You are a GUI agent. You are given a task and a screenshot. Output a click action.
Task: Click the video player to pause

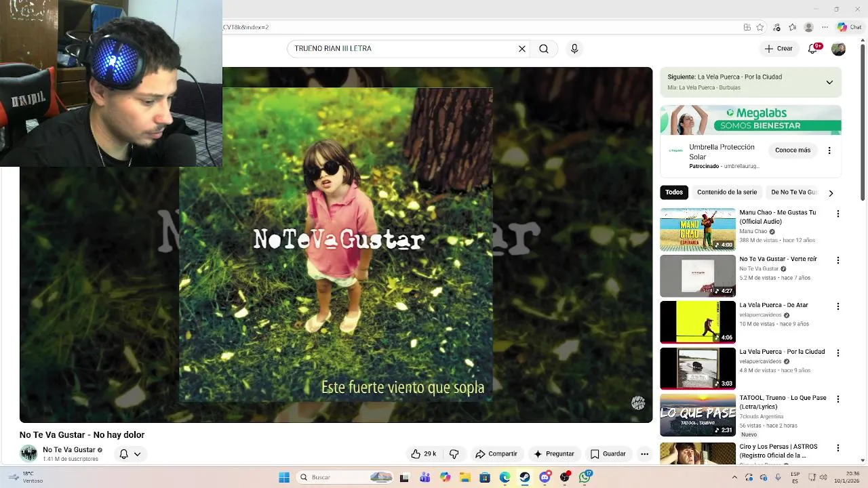336,245
